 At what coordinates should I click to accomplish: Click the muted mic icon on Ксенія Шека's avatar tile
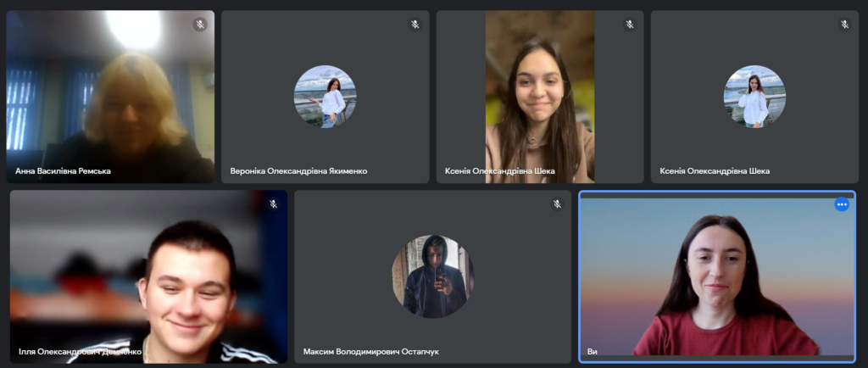pyautogui.click(x=844, y=25)
